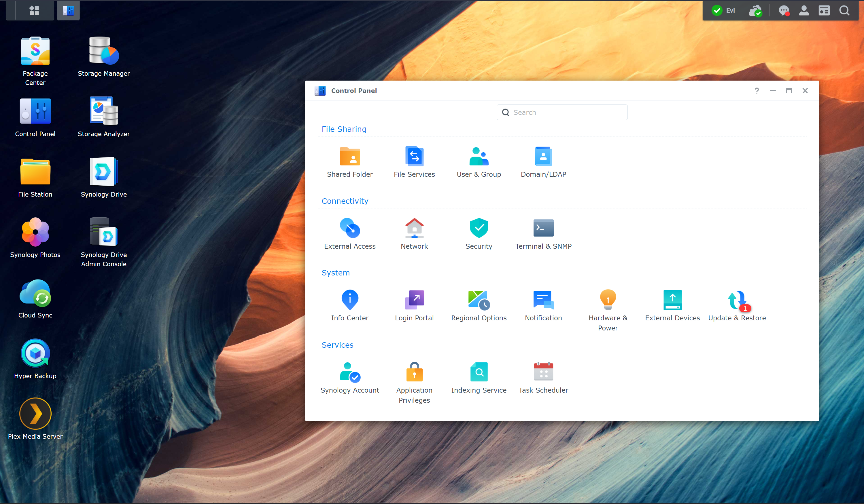
Task: Open the Notifications chat bubble menu
Action: 783,11
